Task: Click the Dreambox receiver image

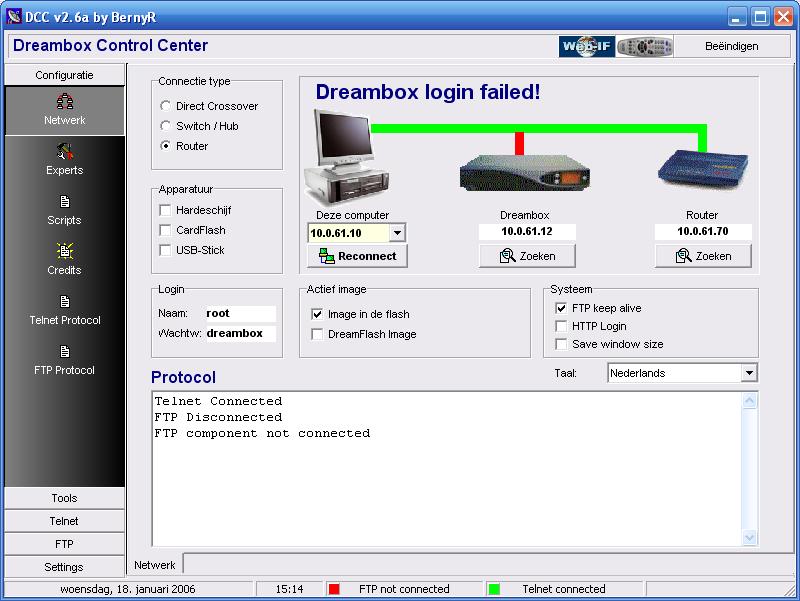Action: [524, 173]
